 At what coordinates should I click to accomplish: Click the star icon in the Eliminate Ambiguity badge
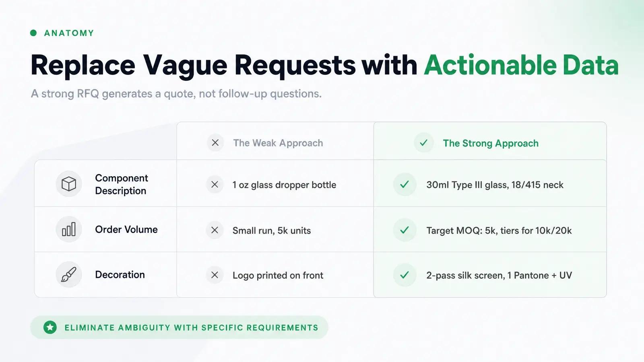click(x=50, y=327)
